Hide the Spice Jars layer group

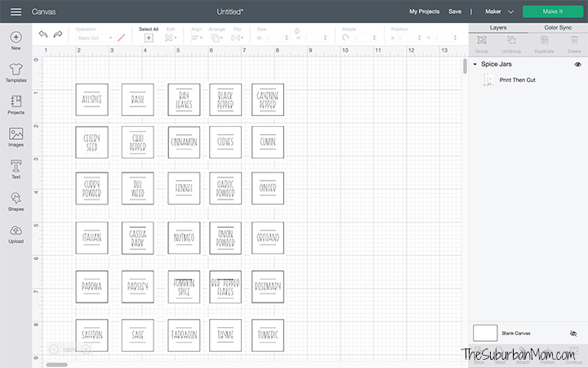577,65
